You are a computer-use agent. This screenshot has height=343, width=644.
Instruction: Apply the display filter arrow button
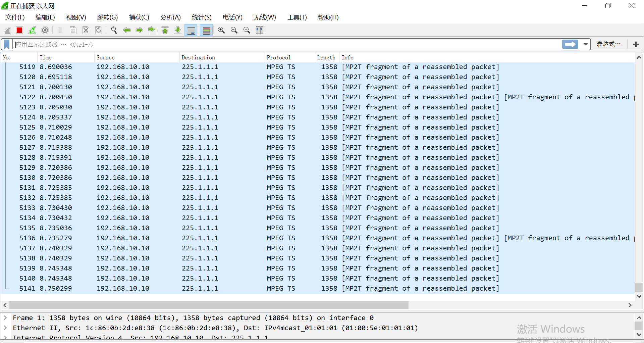click(570, 44)
